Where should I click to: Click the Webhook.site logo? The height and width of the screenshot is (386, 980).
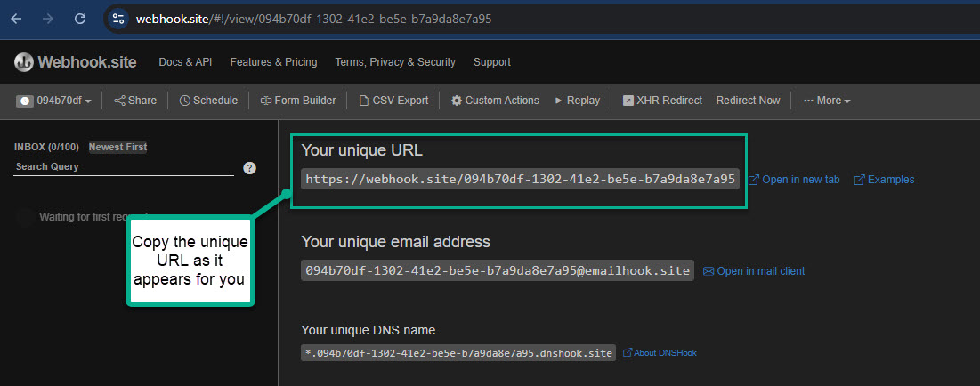76,62
